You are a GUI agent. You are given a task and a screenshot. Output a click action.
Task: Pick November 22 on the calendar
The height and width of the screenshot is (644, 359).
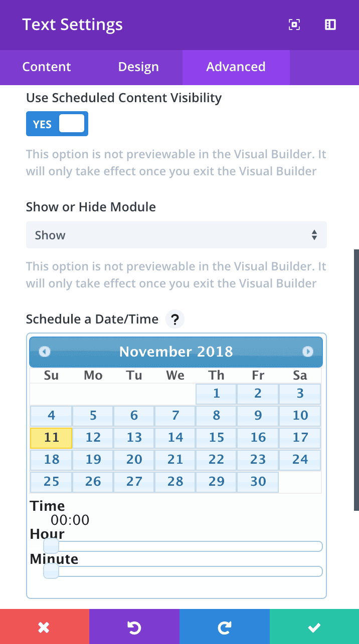pos(216,459)
